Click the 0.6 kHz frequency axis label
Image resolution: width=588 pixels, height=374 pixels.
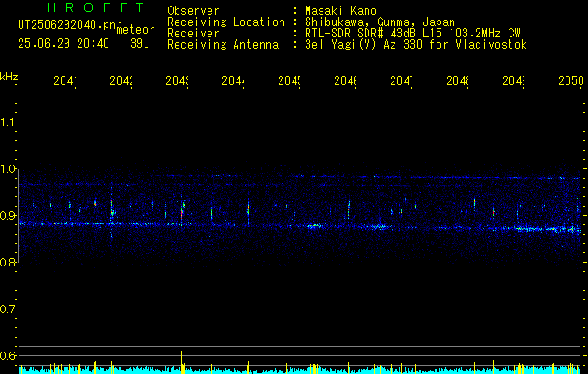tap(8, 355)
